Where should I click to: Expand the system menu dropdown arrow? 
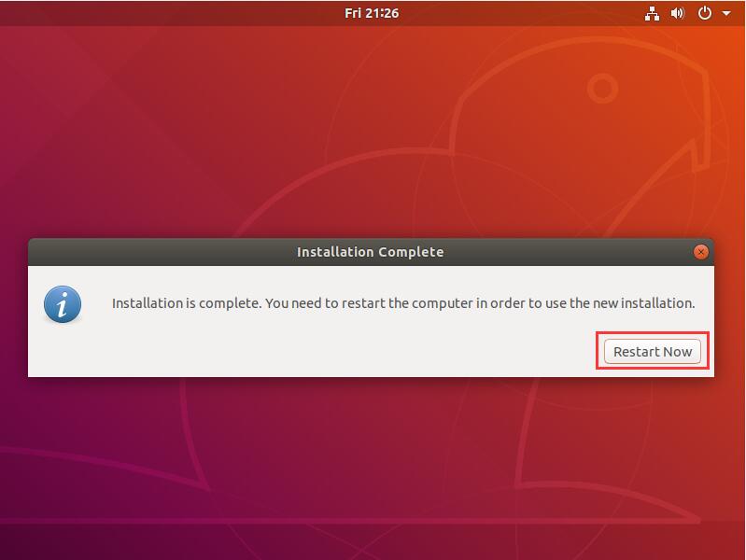click(x=726, y=14)
